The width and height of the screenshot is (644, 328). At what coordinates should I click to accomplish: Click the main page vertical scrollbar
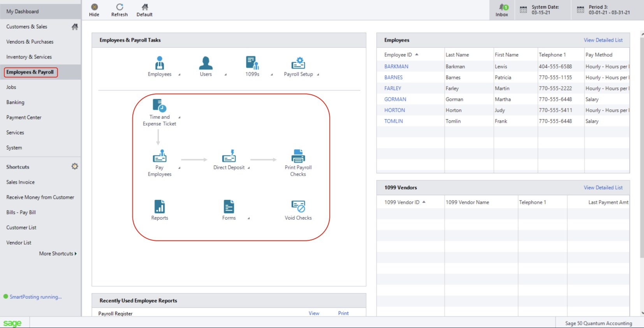[x=642, y=148]
